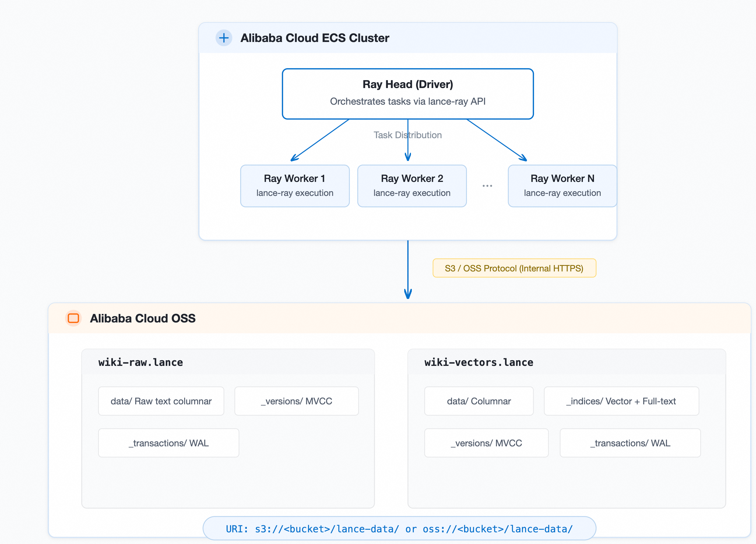Click the ellipsis between Worker 2 and Worker N
The width and height of the screenshot is (756, 544).
[487, 186]
